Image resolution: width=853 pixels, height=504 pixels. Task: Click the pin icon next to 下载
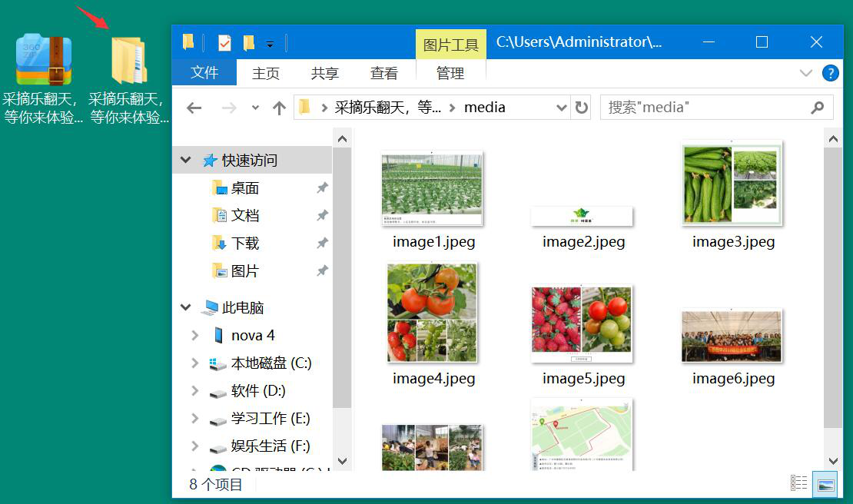[323, 243]
